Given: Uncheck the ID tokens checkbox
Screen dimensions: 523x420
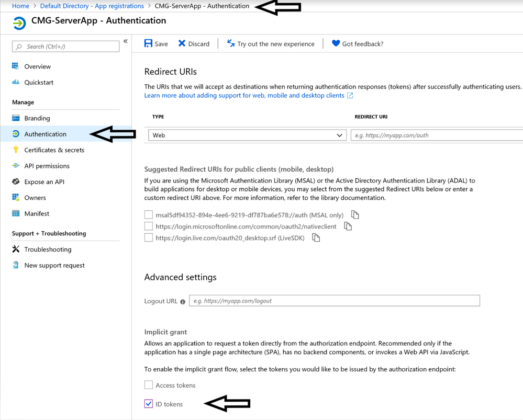Looking at the screenshot, I should (x=149, y=404).
